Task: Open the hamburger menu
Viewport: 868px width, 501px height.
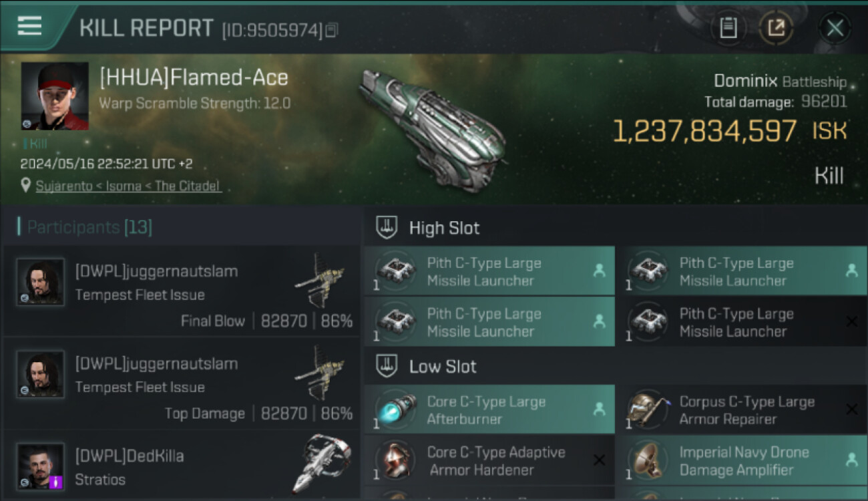Action: pos(30,26)
